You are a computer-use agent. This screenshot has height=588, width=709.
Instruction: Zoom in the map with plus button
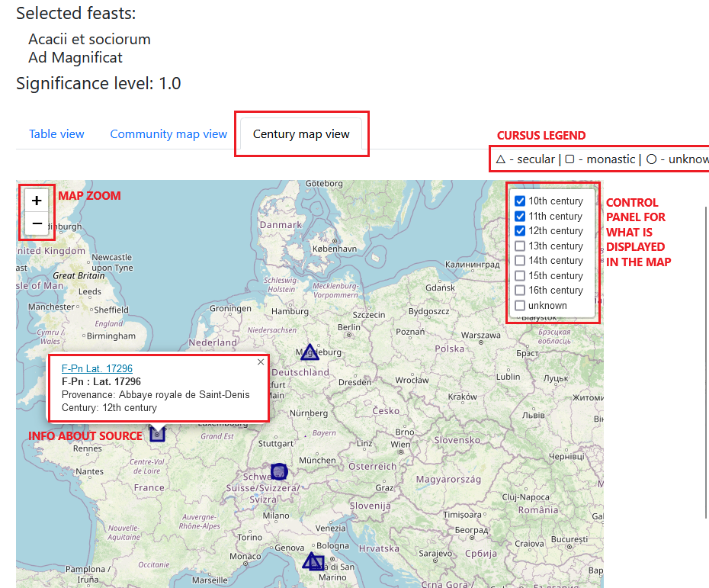tap(37, 201)
